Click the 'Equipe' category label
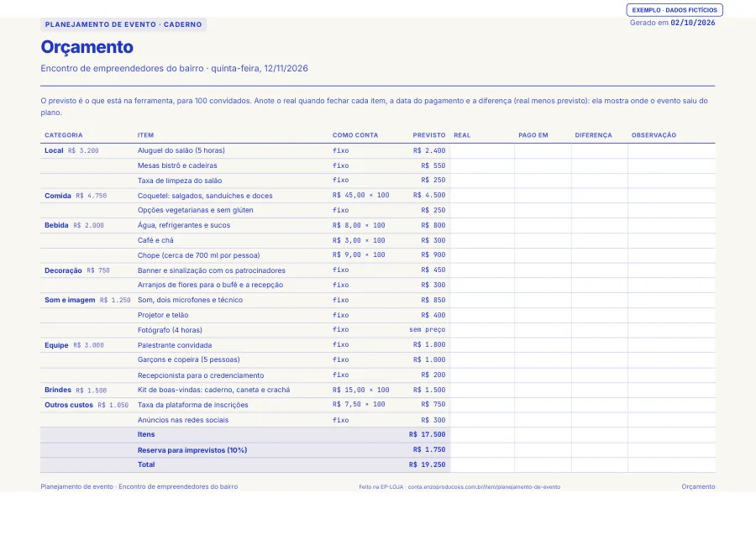 56,345
